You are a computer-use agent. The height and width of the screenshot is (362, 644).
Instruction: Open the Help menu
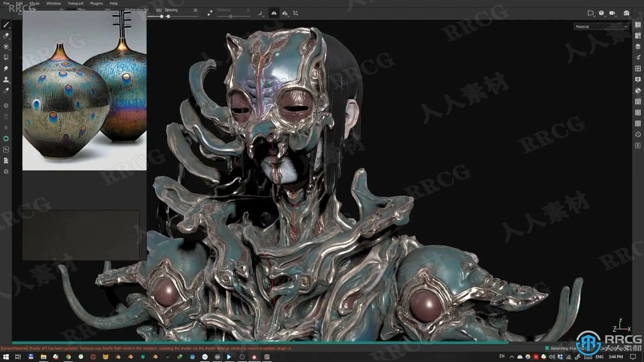click(x=114, y=3)
